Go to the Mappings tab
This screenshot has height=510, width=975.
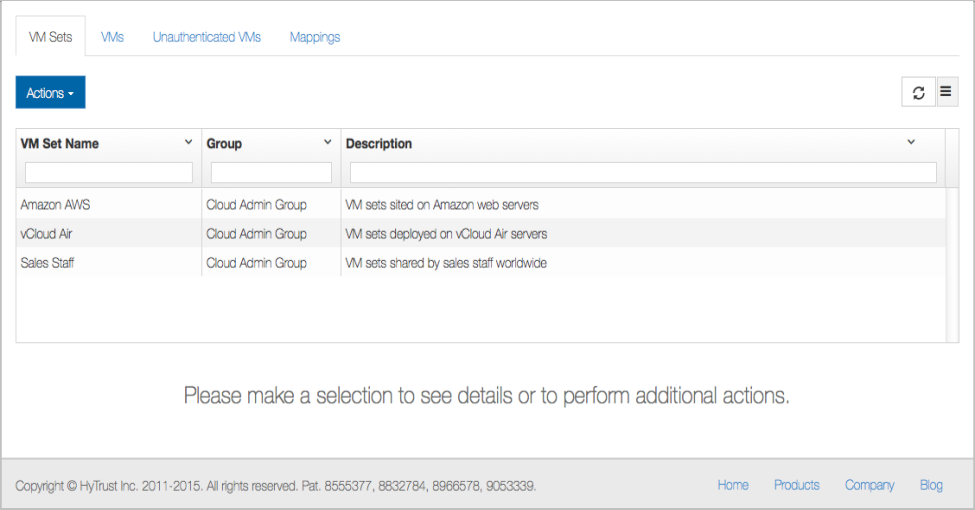(315, 37)
